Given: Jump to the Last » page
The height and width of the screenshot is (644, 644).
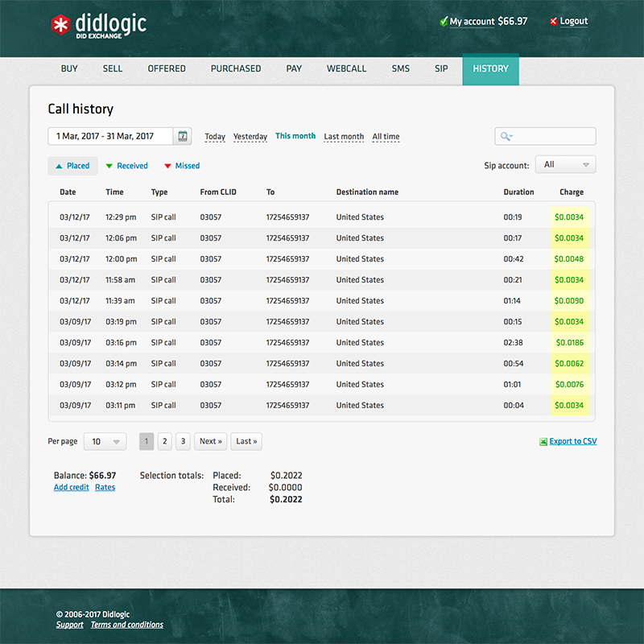Looking at the screenshot, I should (246, 441).
